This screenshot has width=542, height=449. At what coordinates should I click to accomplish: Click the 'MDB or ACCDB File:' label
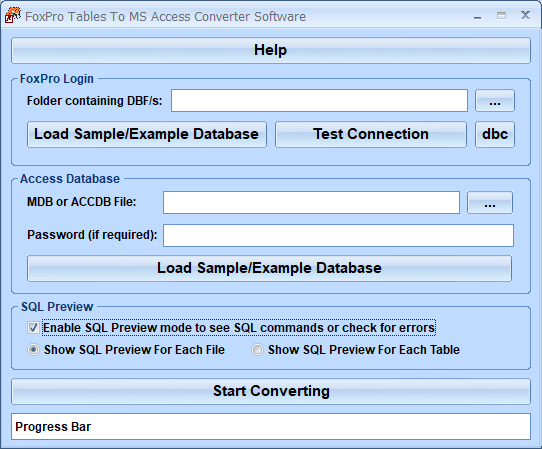pyautogui.click(x=82, y=202)
